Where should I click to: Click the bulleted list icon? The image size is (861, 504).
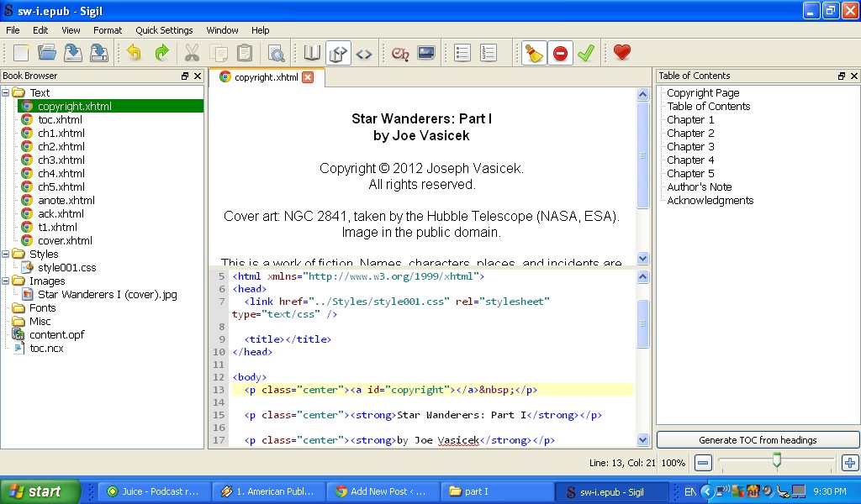(462, 53)
